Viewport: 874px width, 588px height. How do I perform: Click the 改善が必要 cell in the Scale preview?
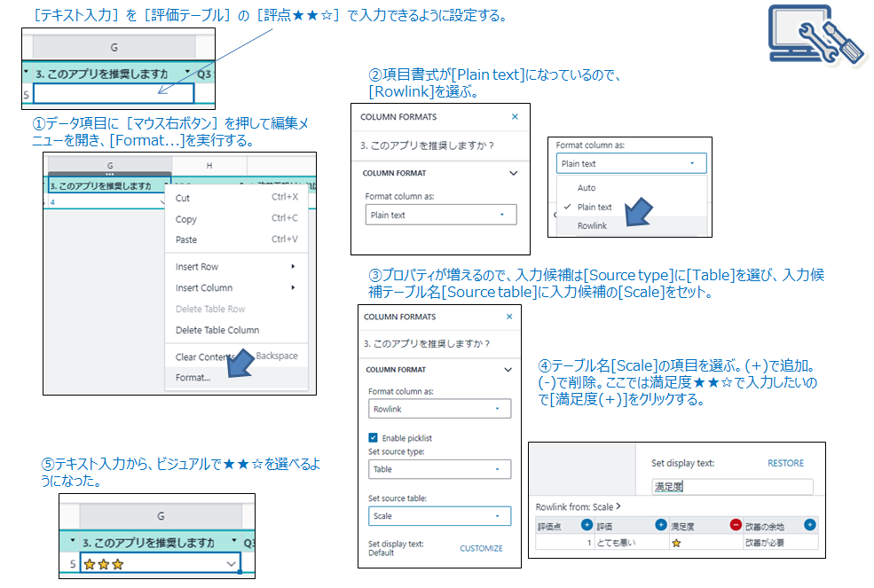point(780,542)
